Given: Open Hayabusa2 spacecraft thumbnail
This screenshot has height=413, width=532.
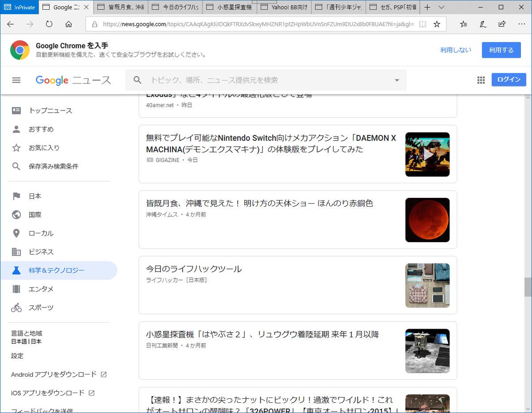Looking at the screenshot, I should (x=427, y=351).
